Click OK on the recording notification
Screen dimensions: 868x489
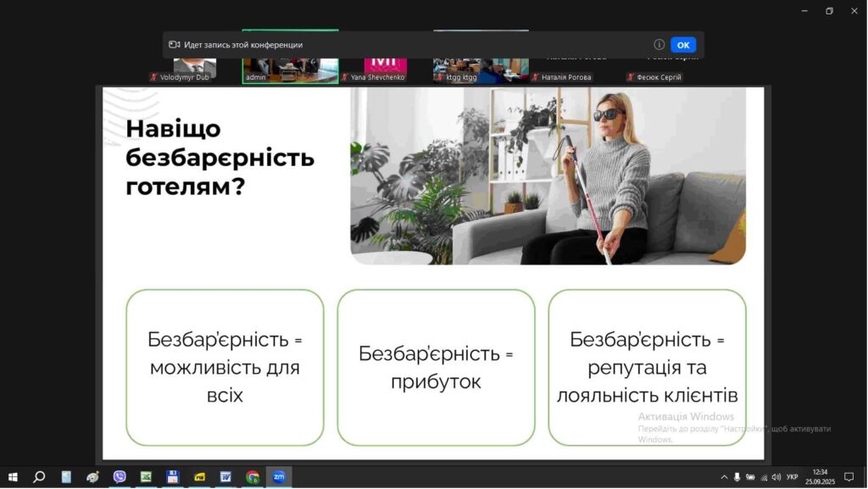682,45
